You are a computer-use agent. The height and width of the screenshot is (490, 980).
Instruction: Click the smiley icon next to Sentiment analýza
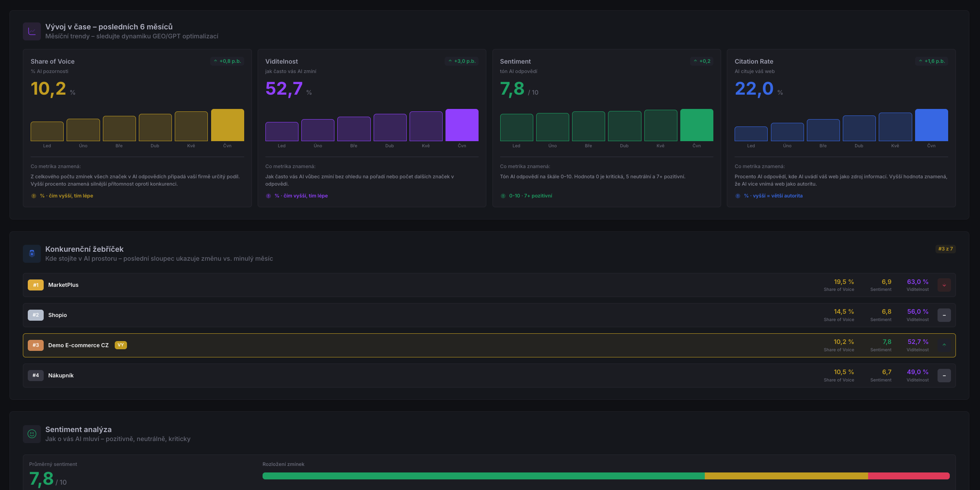pos(32,434)
